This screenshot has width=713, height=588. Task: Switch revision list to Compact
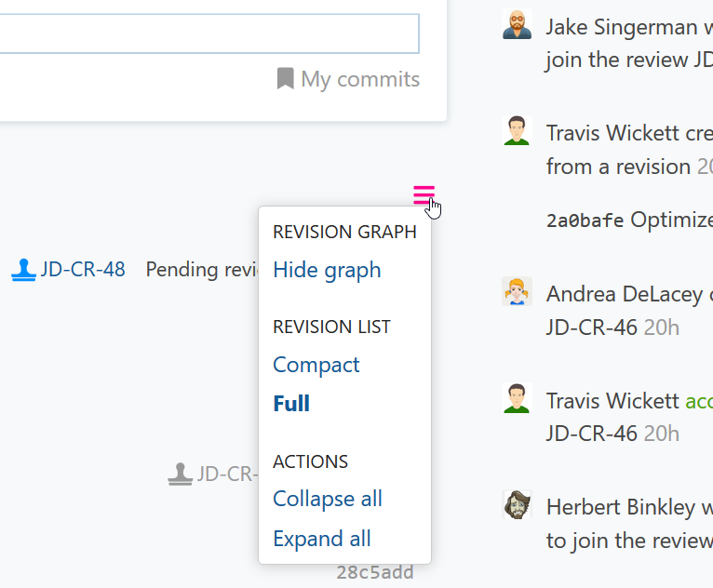(x=316, y=365)
